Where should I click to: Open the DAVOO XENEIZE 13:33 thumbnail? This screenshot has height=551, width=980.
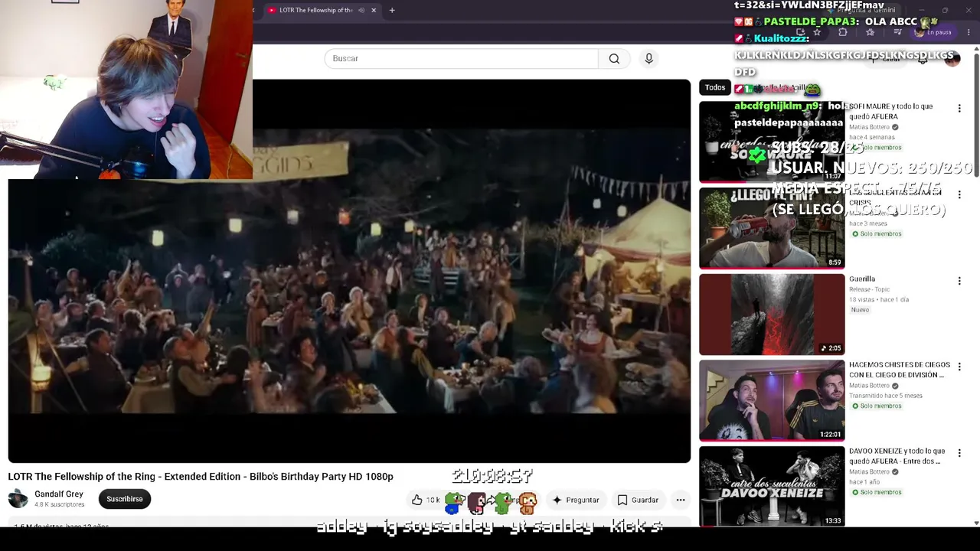[772, 487]
